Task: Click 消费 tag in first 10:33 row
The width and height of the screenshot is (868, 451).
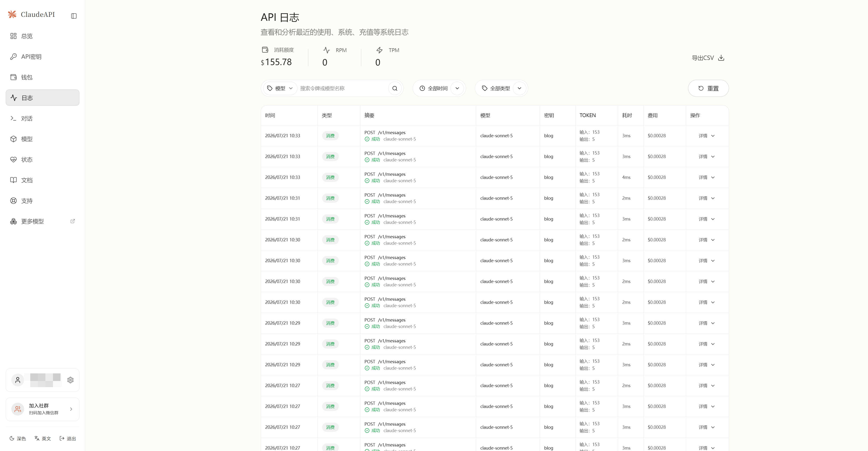Action: (330, 136)
